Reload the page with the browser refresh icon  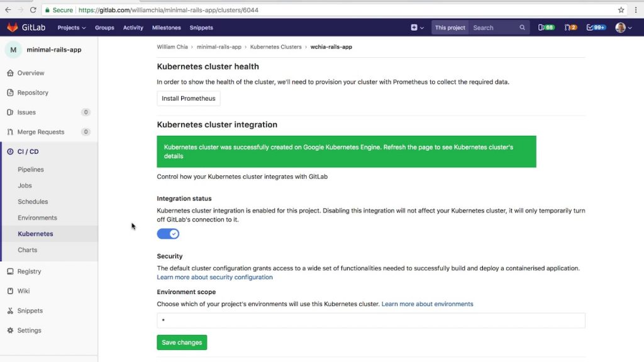(33, 10)
